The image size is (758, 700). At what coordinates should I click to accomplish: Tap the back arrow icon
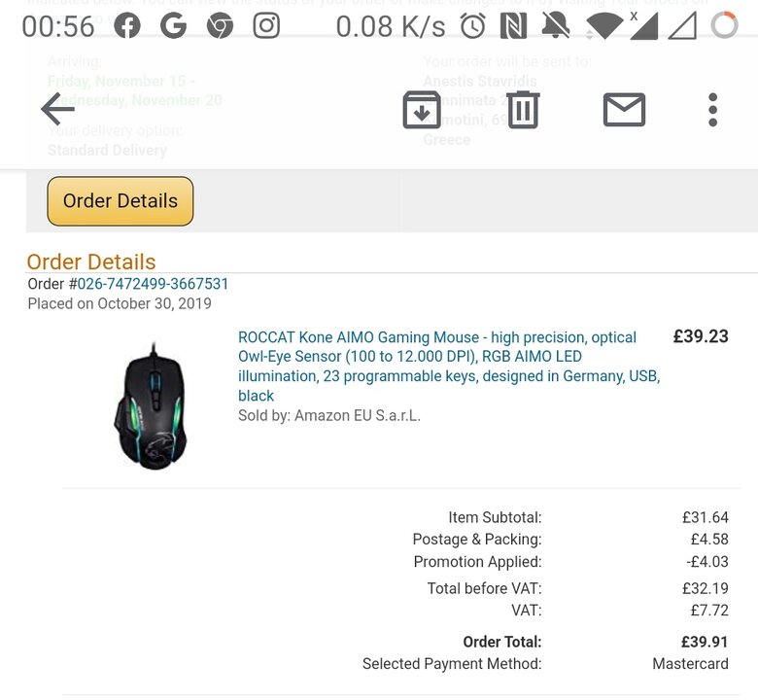click(x=58, y=109)
